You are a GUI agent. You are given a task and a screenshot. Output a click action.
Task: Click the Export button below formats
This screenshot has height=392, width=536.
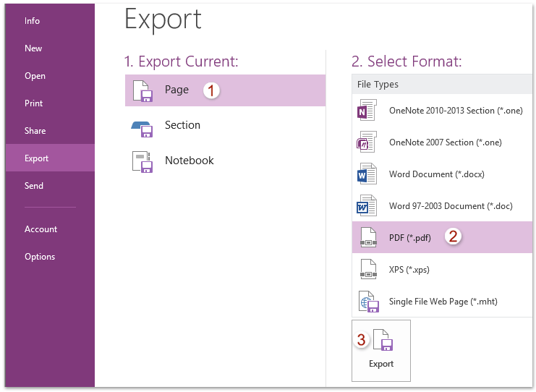point(381,351)
